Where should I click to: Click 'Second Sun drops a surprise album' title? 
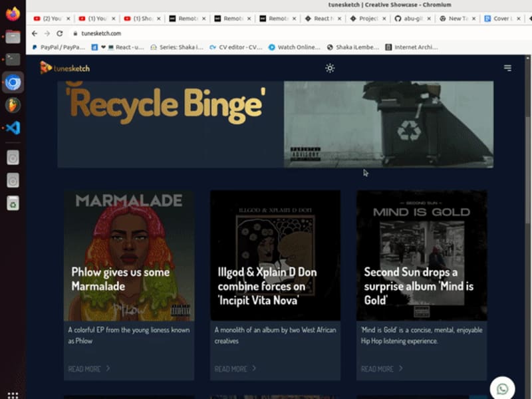coord(419,286)
